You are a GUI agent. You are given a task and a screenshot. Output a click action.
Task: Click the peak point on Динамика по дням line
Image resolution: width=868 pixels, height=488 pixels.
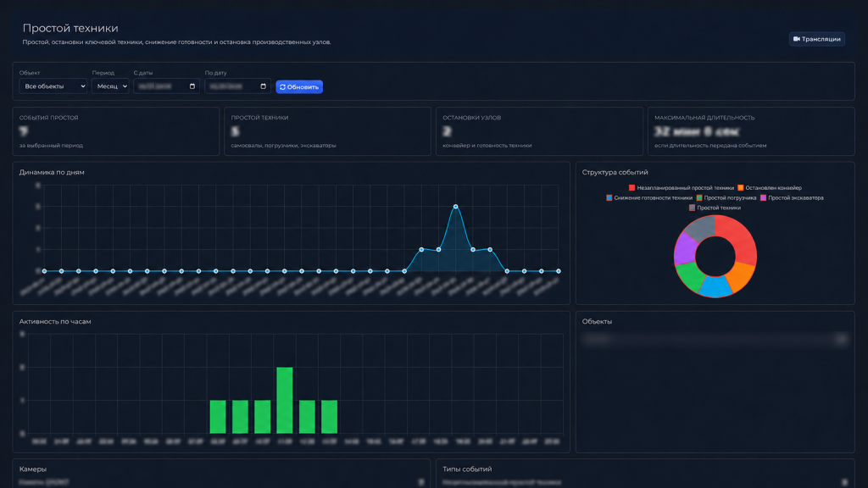(x=455, y=207)
